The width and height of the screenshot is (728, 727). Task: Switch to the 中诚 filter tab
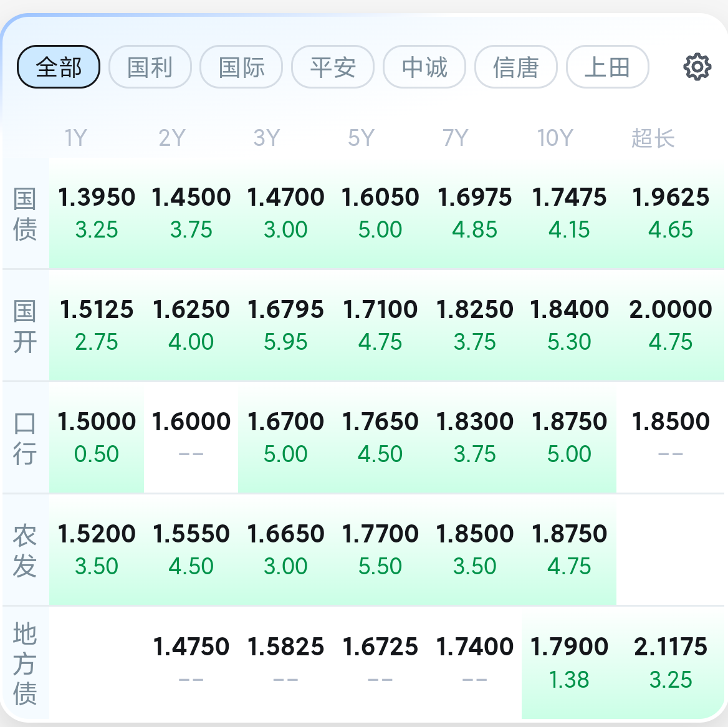[424, 67]
